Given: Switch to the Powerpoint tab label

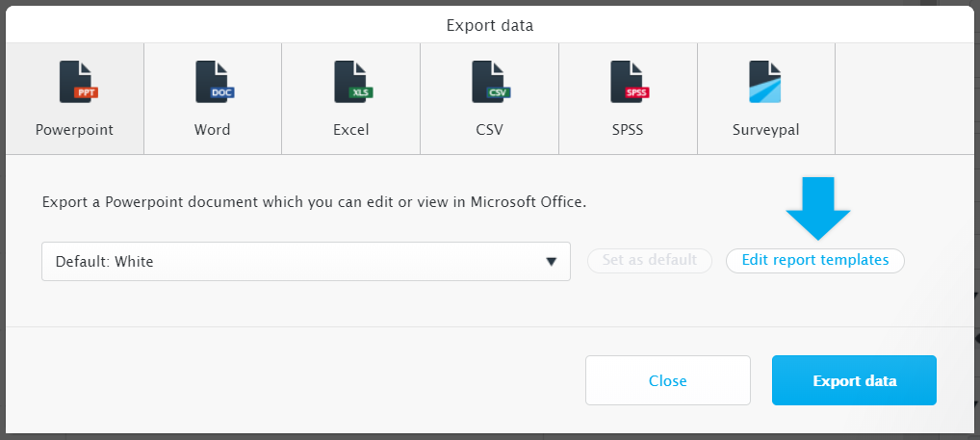Looking at the screenshot, I should (74, 130).
